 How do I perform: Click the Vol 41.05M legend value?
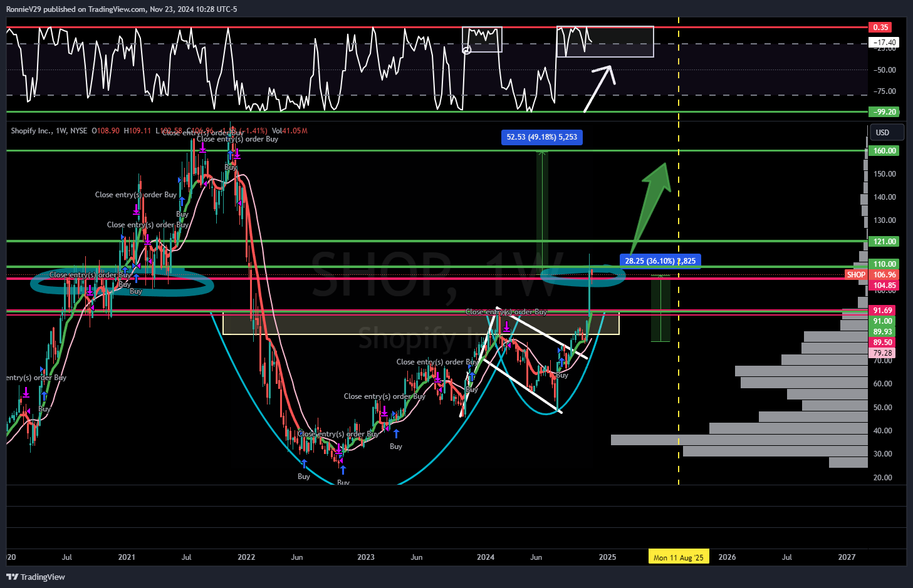pos(290,131)
